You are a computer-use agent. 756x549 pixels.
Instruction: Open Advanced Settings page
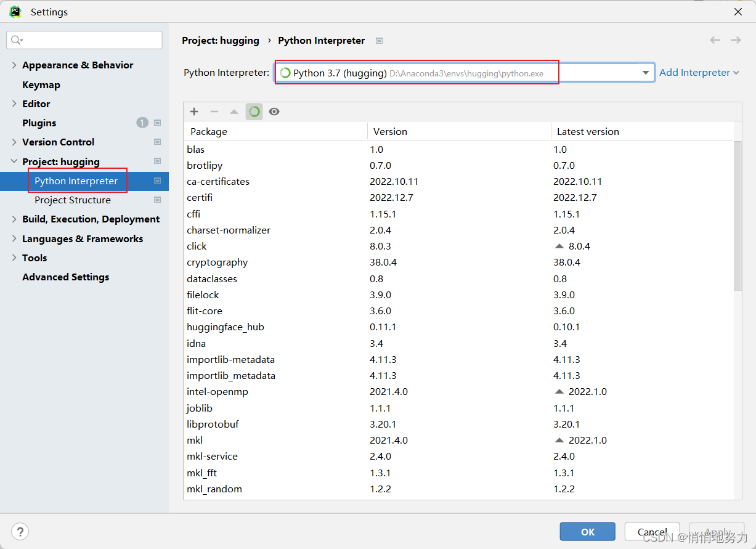65,277
